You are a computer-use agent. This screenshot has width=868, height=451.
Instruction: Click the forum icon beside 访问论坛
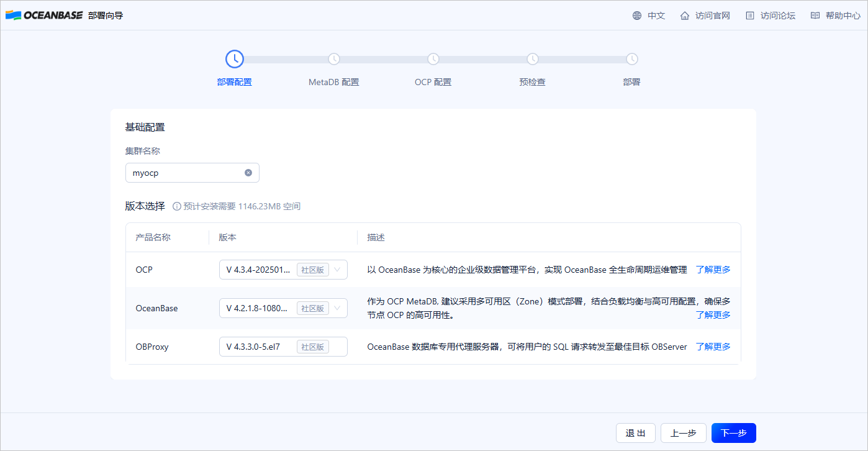coord(750,16)
